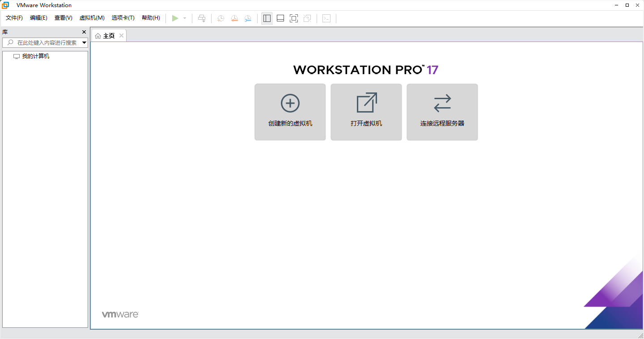The height and width of the screenshot is (339, 644).
Task: Power on the virtual machine
Action: coord(175,18)
